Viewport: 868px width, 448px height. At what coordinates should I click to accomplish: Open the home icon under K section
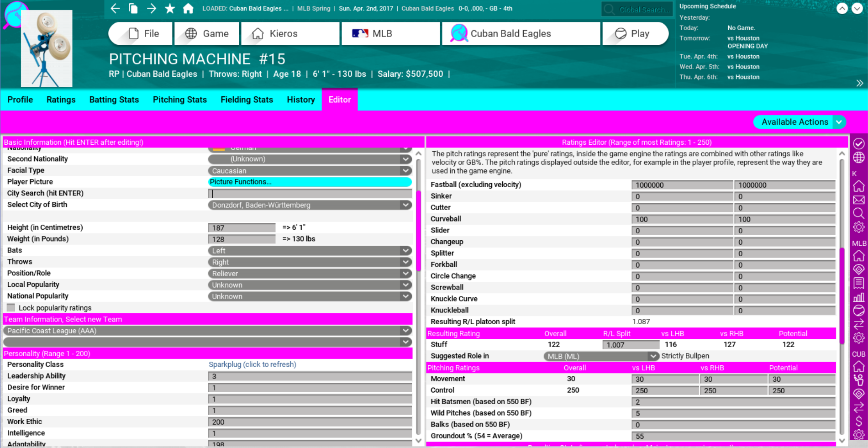click(858, 186)
